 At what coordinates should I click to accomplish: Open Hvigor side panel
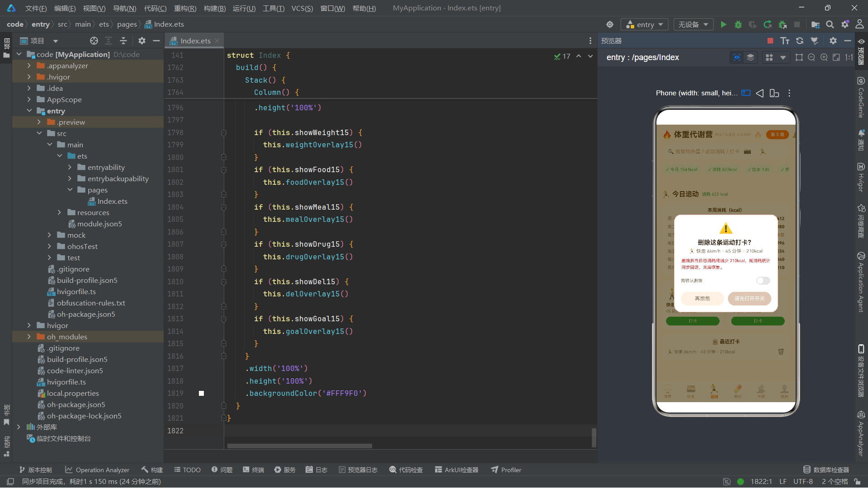[x=861, y=177]
